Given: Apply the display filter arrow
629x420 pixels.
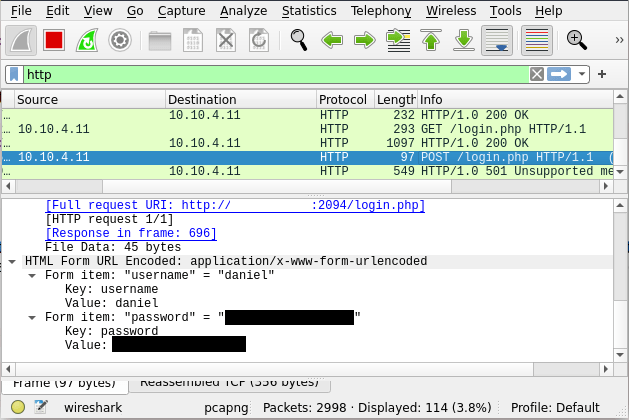Looking at the screenshot, I should point(559,75).
